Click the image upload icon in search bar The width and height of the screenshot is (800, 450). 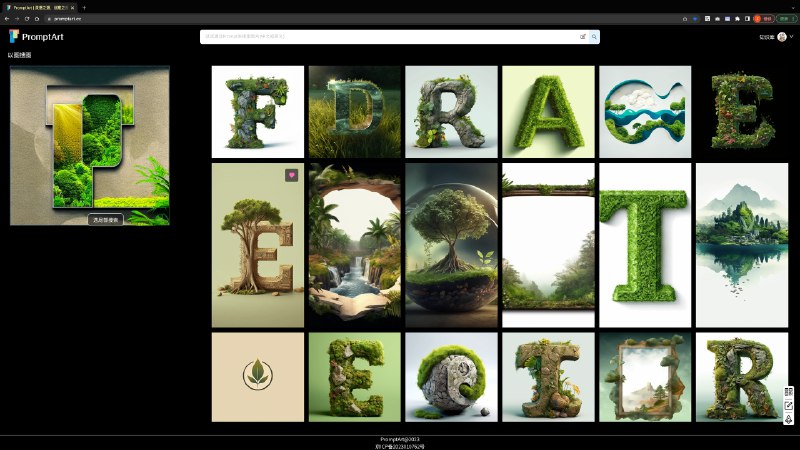click(583, 37)
